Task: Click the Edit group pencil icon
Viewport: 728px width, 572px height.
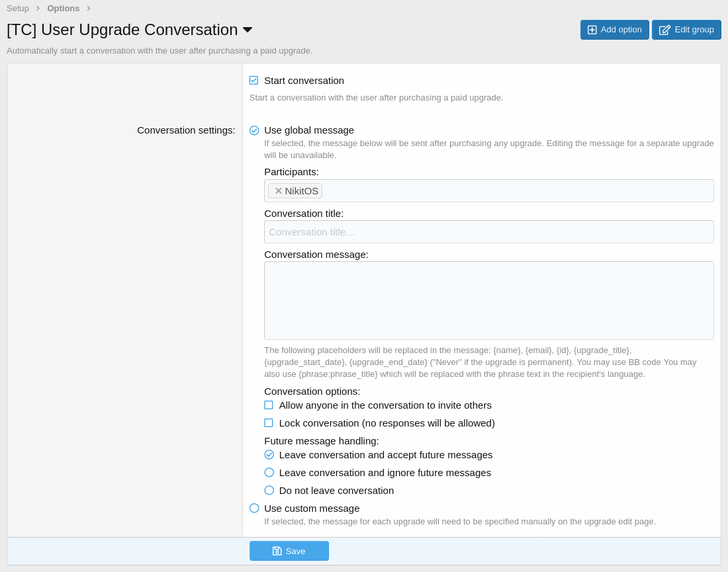Action: (664, 30)
